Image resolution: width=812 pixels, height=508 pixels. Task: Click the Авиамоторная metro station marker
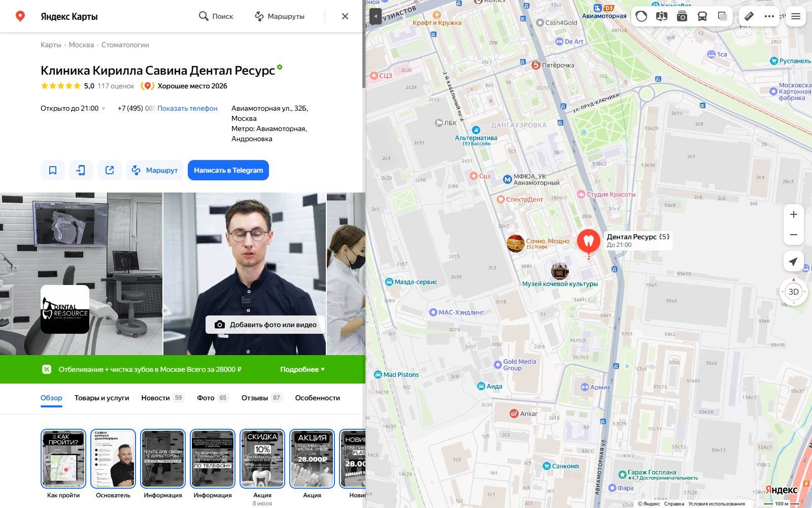click(598, 8)
